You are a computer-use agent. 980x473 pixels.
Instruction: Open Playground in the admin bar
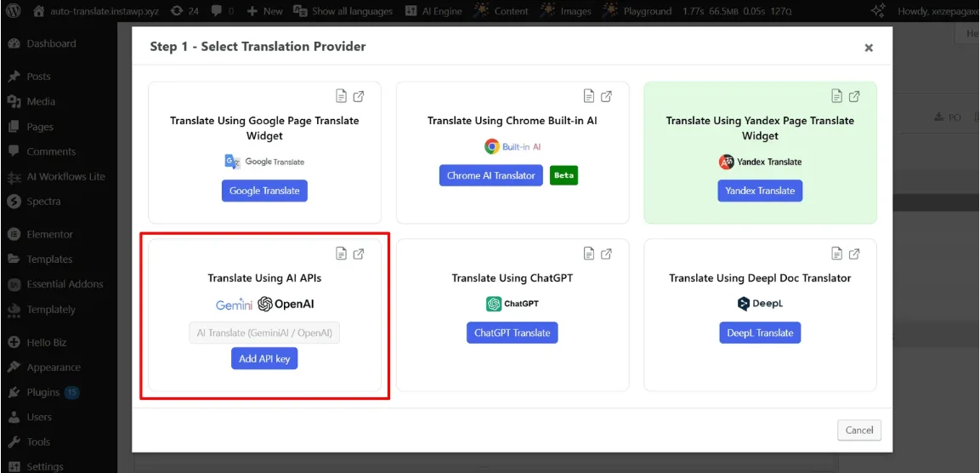637,11
